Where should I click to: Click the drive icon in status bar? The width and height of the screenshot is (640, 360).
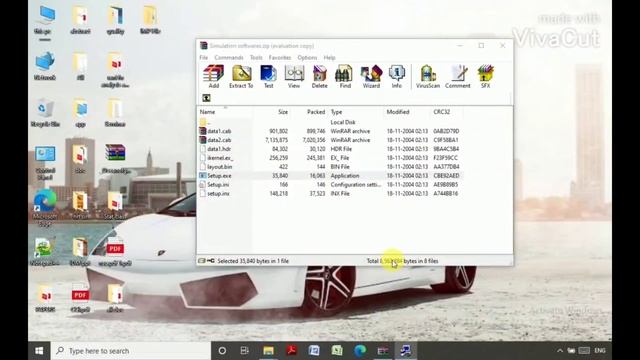[202, 261]
